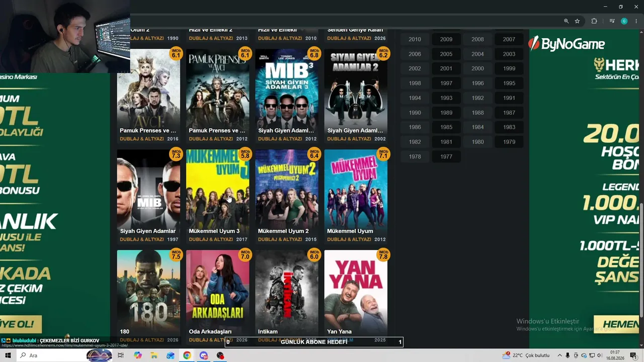Open the weather widget showing 22°C
The image size is (644, 362).
(526, 355)
